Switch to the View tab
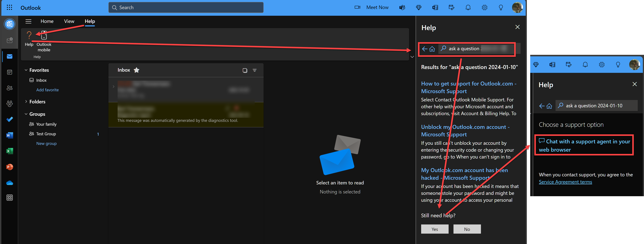The image size is (644, 244). 69,21
